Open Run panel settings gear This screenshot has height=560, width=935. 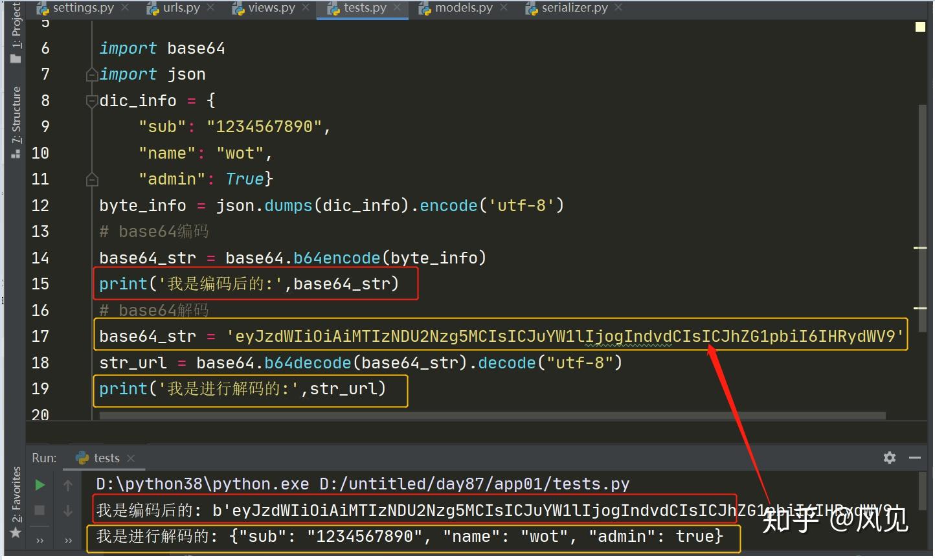point(890,458)
